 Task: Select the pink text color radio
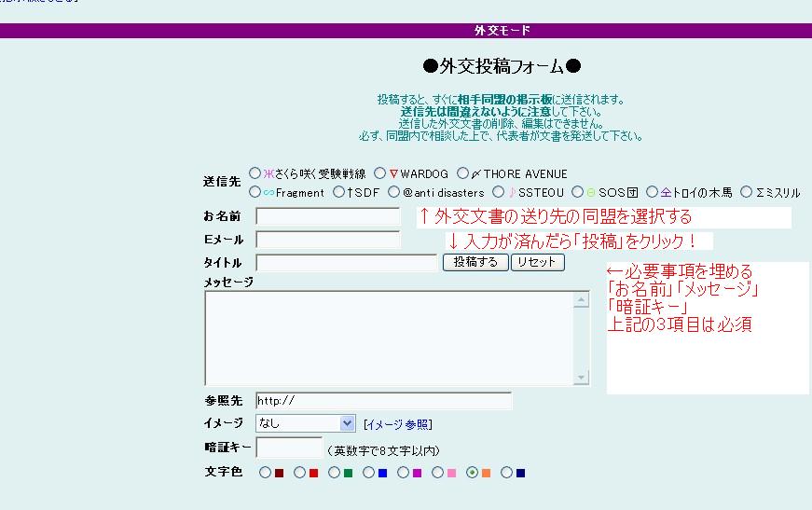coord(437,473)
